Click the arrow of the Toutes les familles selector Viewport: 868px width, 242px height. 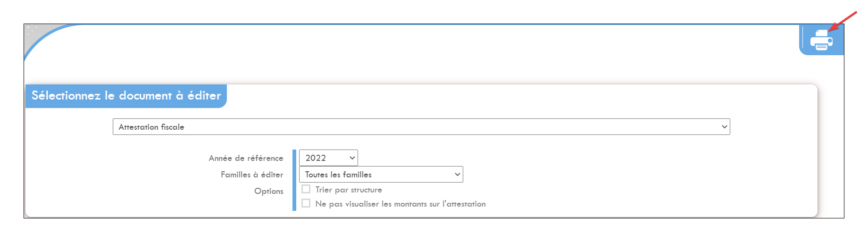[457, 175]
